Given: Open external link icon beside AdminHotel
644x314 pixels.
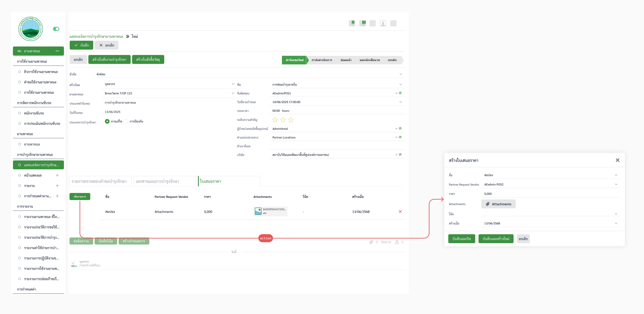Looking at the screenshot, I should click(x=400, y=128).
